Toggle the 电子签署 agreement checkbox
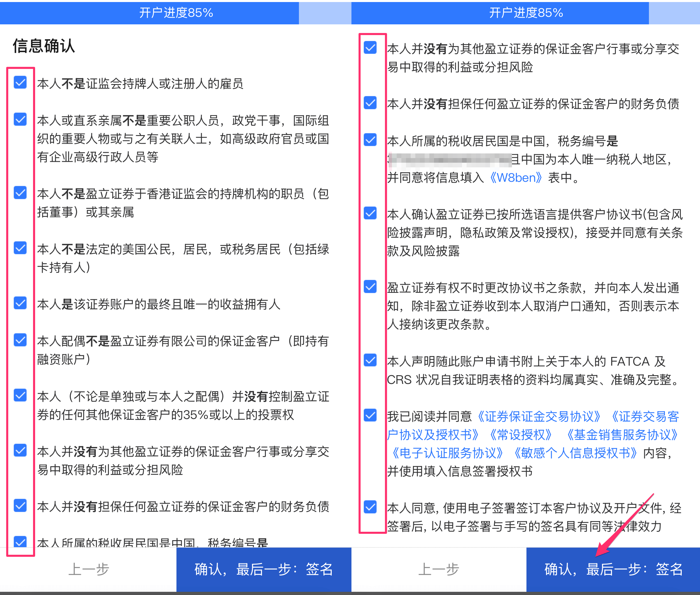The width and height of the screenshot is (700, 595). (x=370, y=507)
